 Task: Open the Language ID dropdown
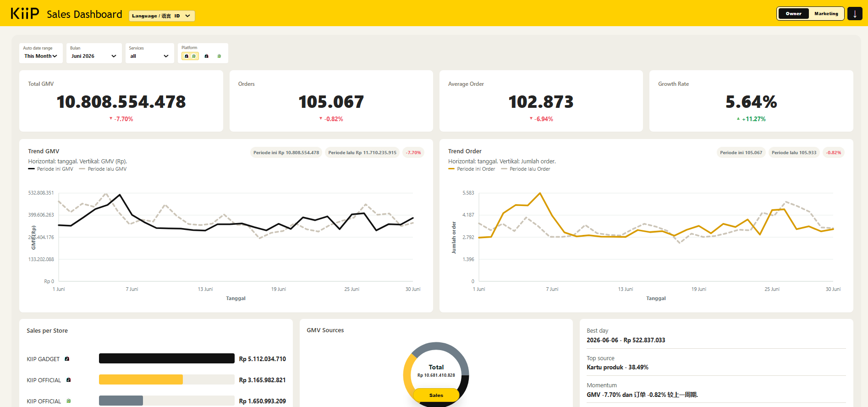coord(162,16)
